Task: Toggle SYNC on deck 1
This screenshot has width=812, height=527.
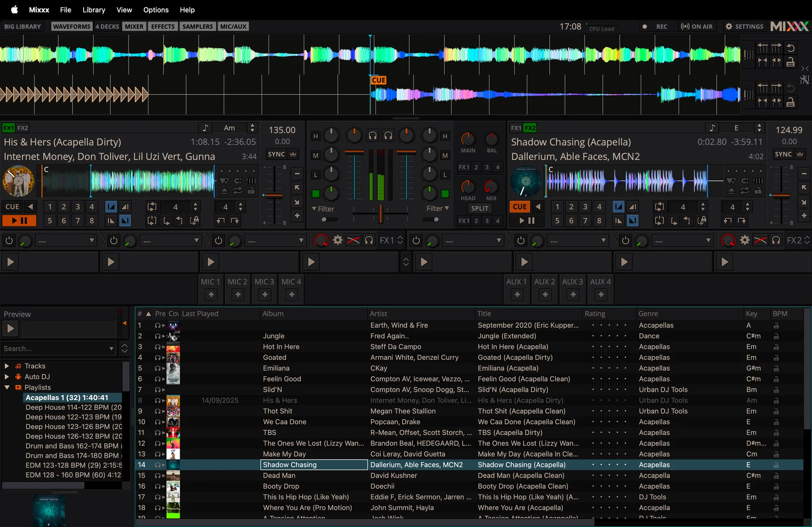Action: point(276,154)
